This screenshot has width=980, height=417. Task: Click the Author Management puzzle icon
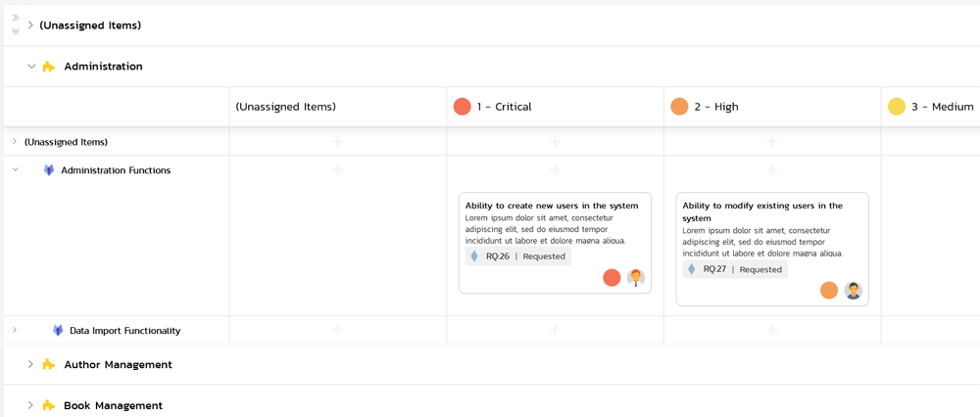coord(49,364)
